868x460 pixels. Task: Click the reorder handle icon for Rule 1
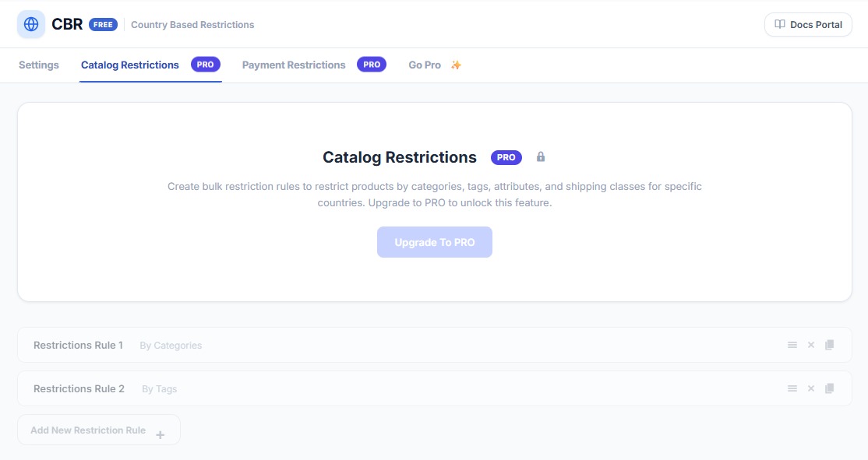coord(792,345)
